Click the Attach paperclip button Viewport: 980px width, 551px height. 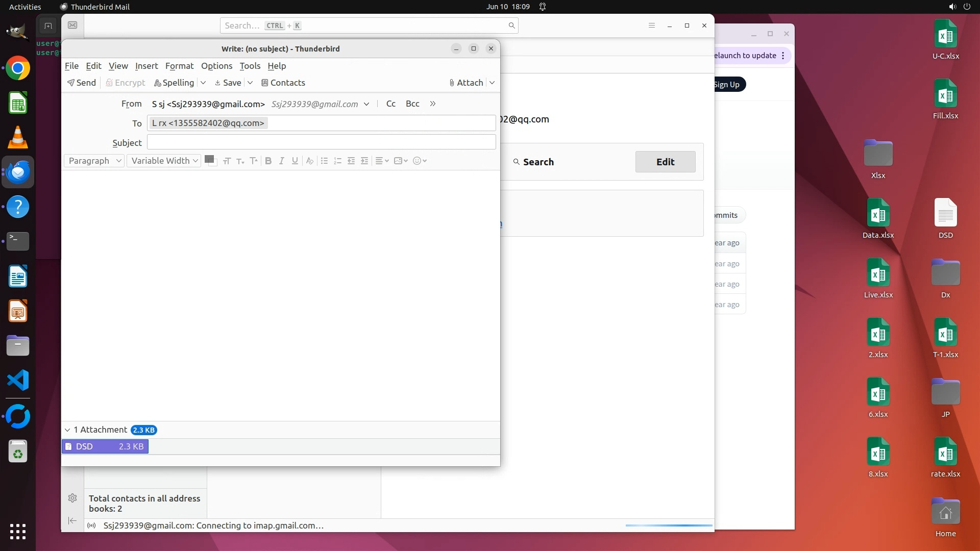coord(466,83)
